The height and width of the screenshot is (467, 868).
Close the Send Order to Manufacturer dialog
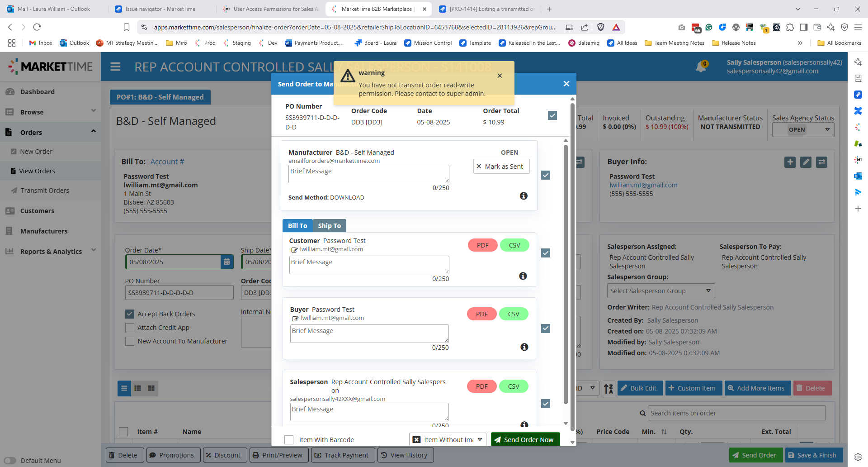tap(566, 84)
